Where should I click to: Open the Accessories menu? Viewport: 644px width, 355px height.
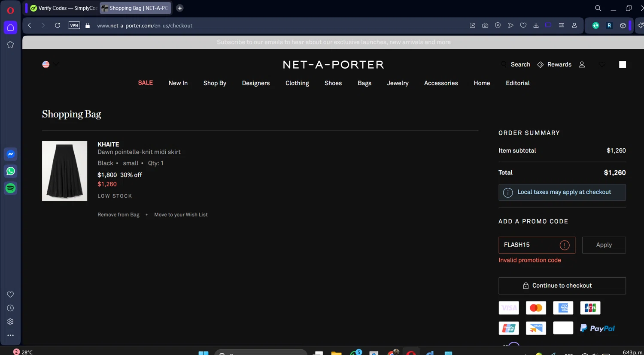tap(441, 83)
